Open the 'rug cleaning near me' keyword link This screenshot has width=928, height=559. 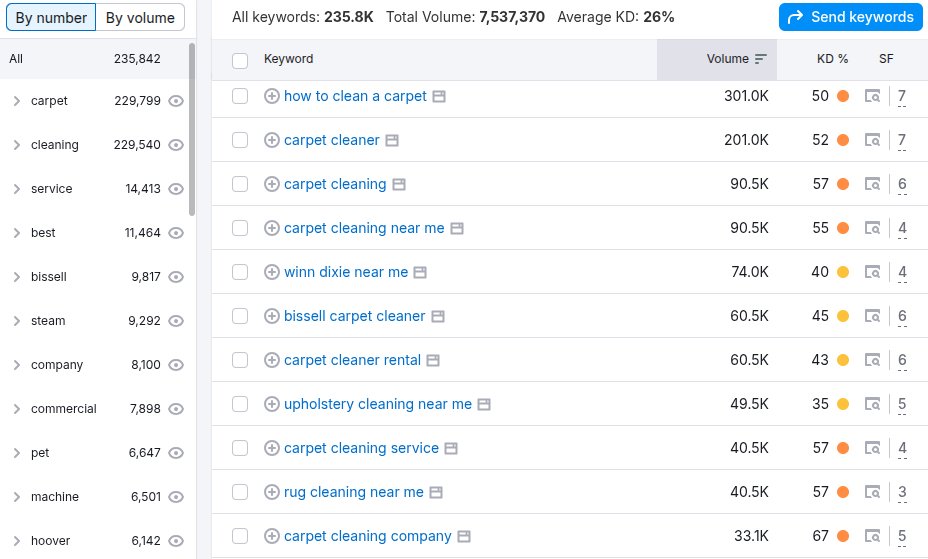(353, 492)
